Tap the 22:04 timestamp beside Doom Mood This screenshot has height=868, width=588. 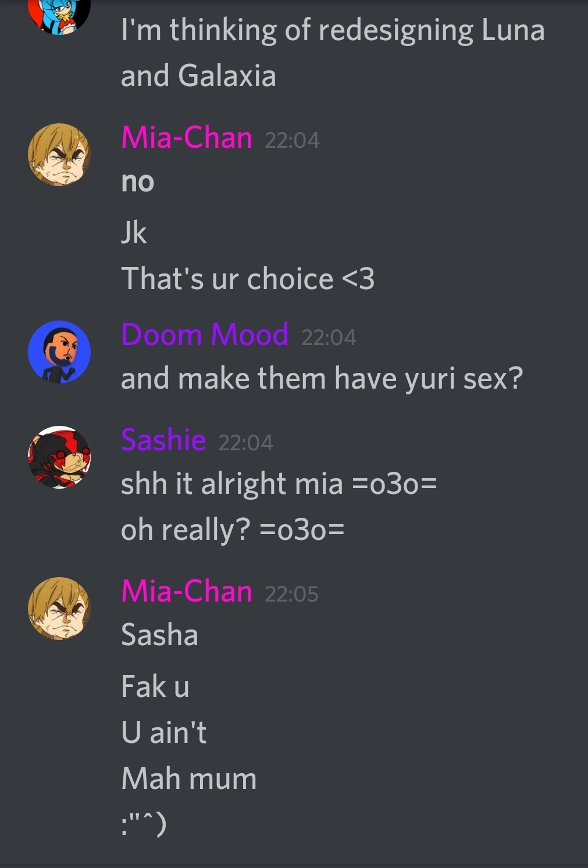click(329, 337)
